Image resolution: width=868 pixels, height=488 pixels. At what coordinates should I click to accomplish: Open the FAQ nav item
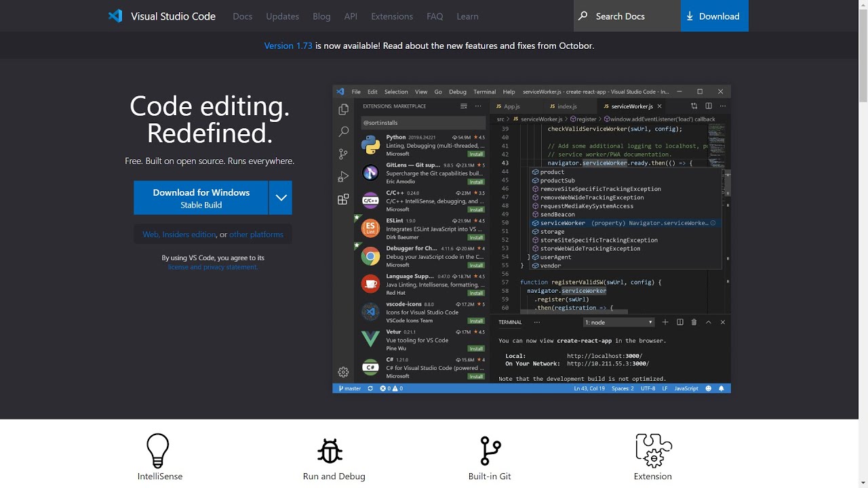pos(435,16)
